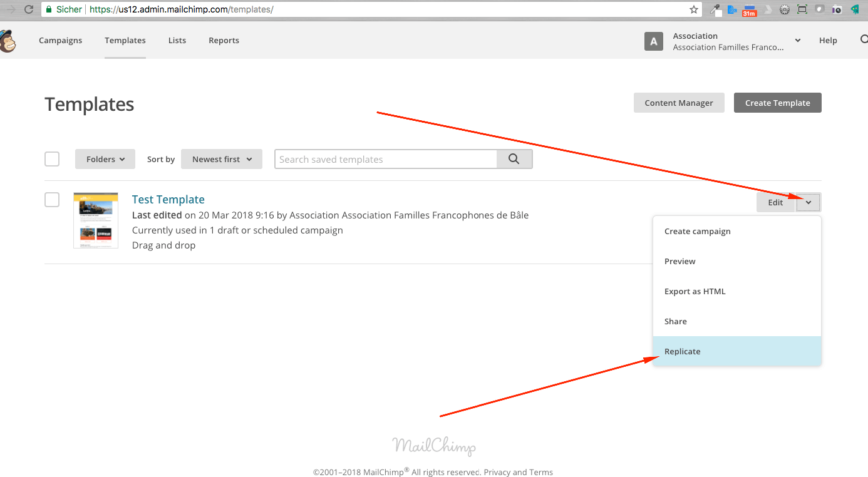The width and height of the screenshot is (868, 477).
Task: Click the Create Template button
Action: (778, 103)
